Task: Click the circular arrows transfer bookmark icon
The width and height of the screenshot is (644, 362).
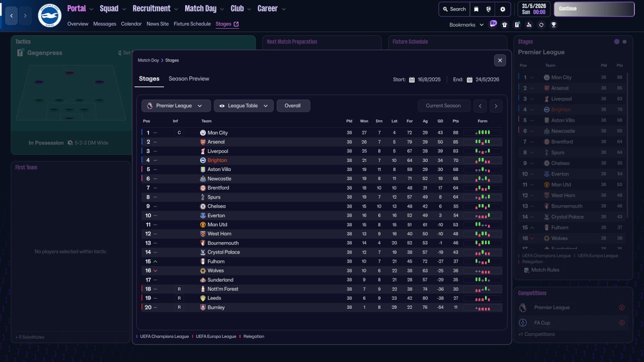Action: [x=541, y=25]
